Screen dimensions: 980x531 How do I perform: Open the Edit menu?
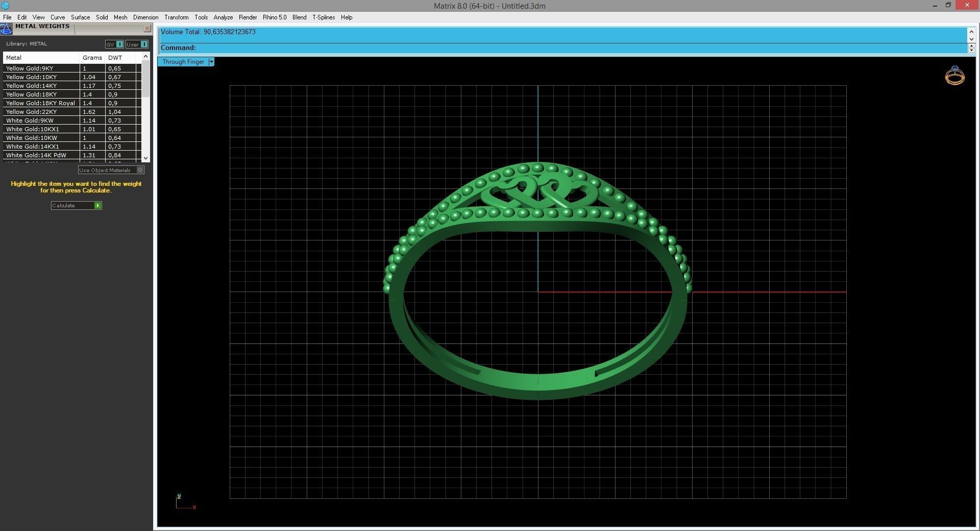pos(22,17)
